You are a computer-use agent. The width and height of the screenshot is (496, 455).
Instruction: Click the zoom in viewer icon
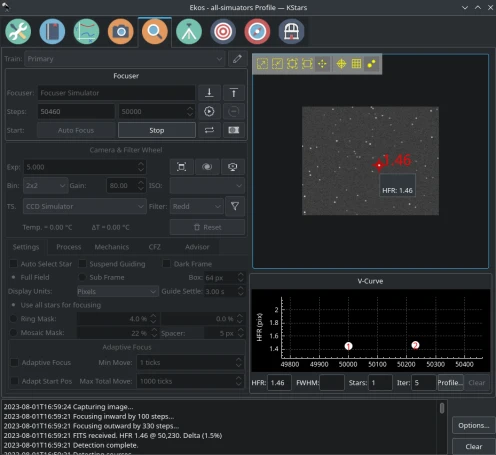(x=262, y=64)
